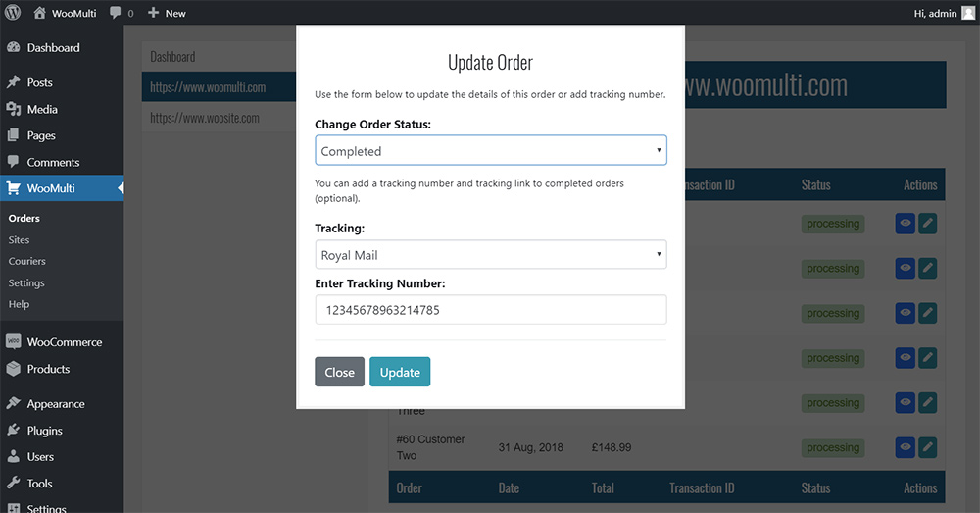Select the https://www.woosite.com site tab

205,118
